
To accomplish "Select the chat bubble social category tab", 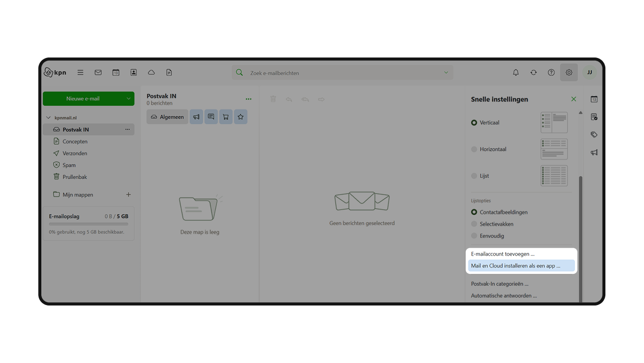I will click(211, 117).
